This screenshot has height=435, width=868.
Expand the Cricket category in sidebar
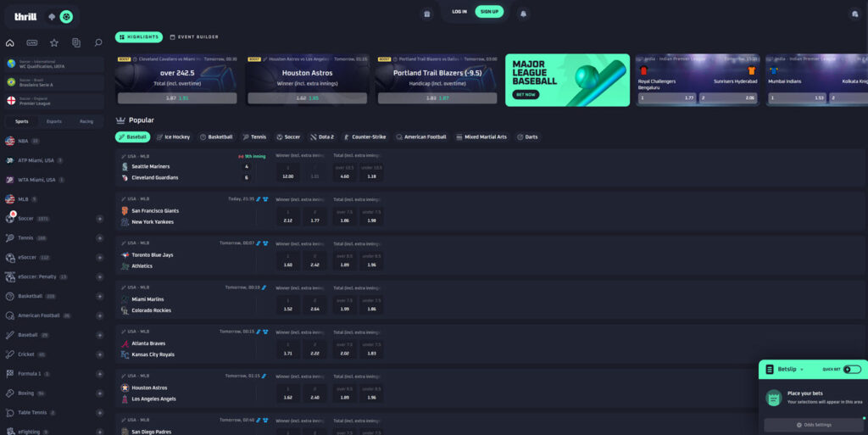click(99, 354)
